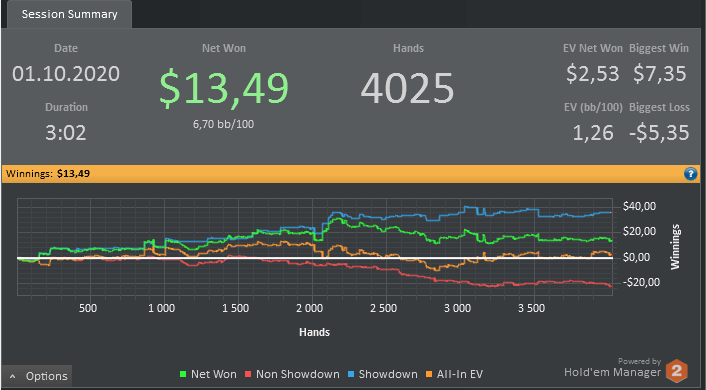Click the red Non Showdown legend swatch
Screen dimensions: 706x390
pyautogui.click(x=248, y=374)
